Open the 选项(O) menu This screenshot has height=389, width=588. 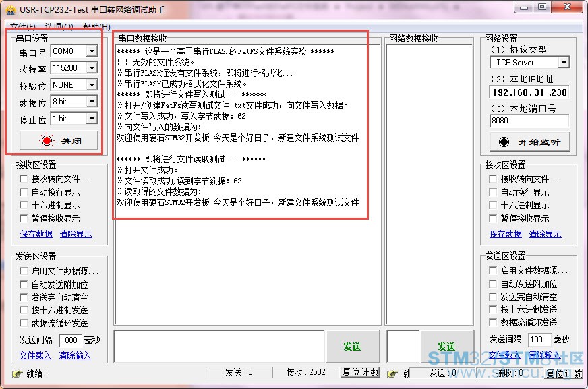pos(59,26)
